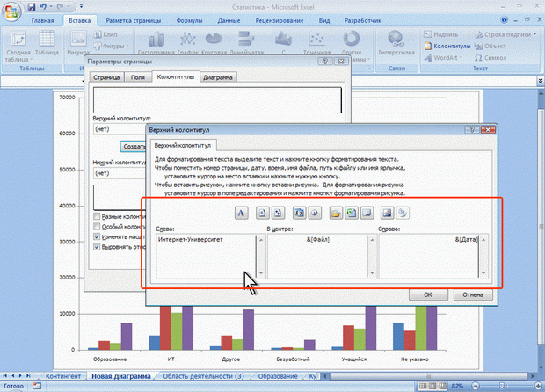Viewport: 545px width, 392px height.
Task: Insert file name icon
Action: point(350,213)
